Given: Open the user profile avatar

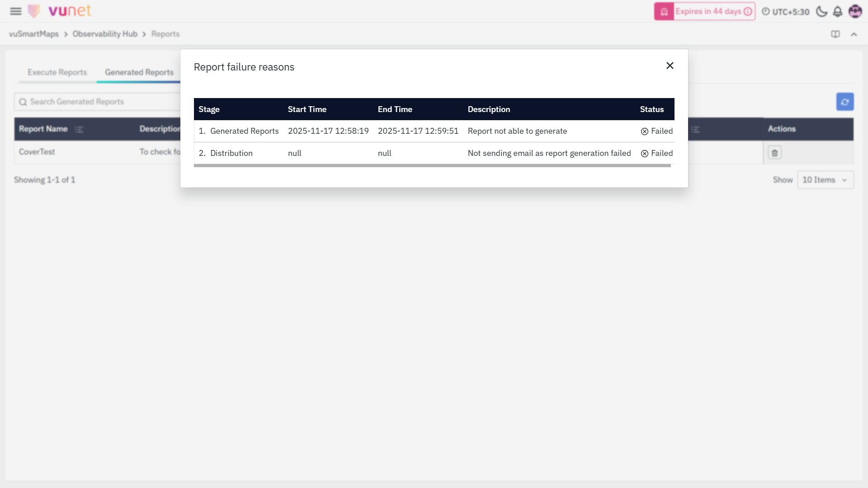Looking at the screenshot, I should tap(855, 12).
